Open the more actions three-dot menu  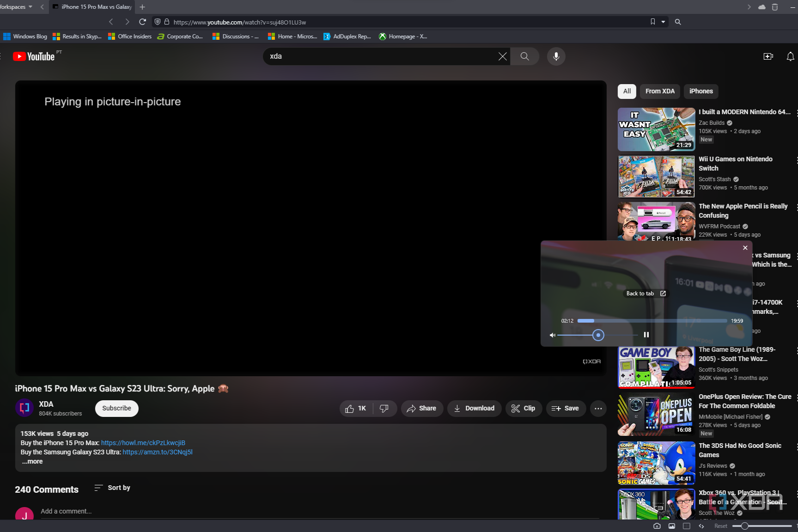(x=598, y=409)
